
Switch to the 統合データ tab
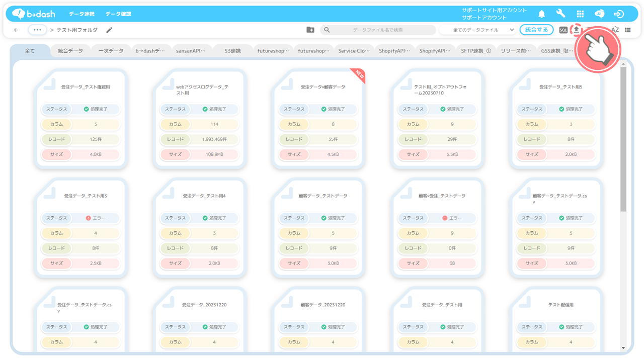70,51
